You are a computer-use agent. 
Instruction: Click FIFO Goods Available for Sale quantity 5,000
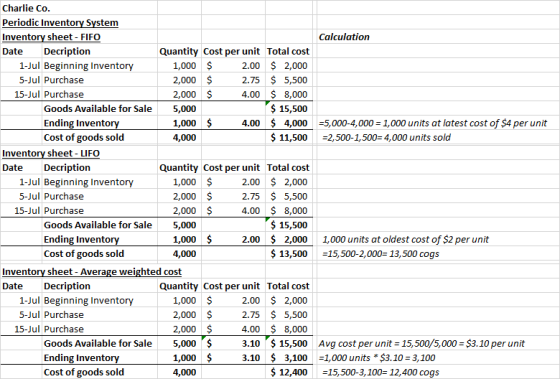point(185,109)
